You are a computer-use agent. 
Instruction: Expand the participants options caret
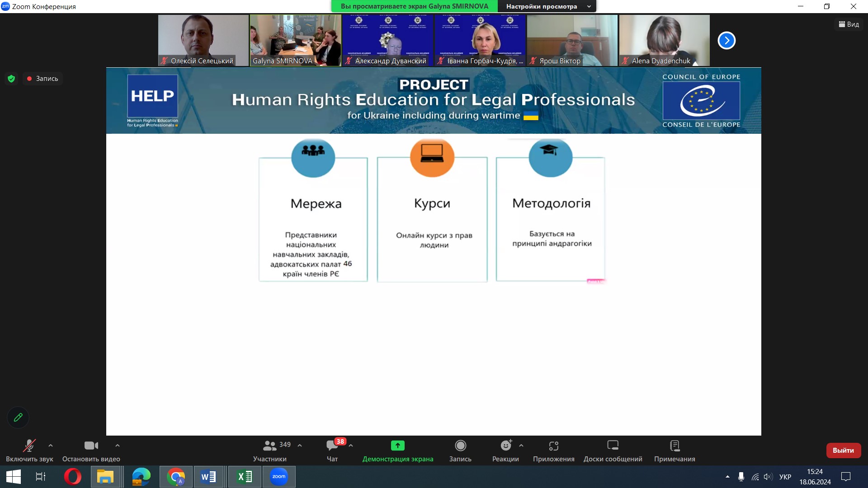coord(300,446)
